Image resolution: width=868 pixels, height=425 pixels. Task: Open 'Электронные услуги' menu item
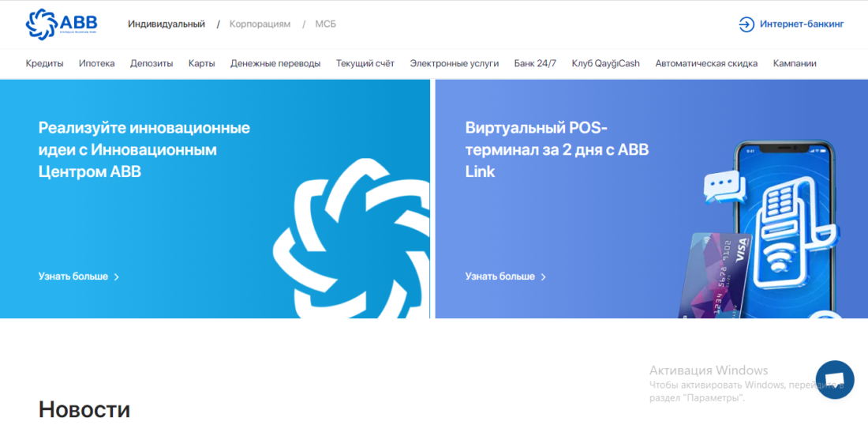click(454, 63)
